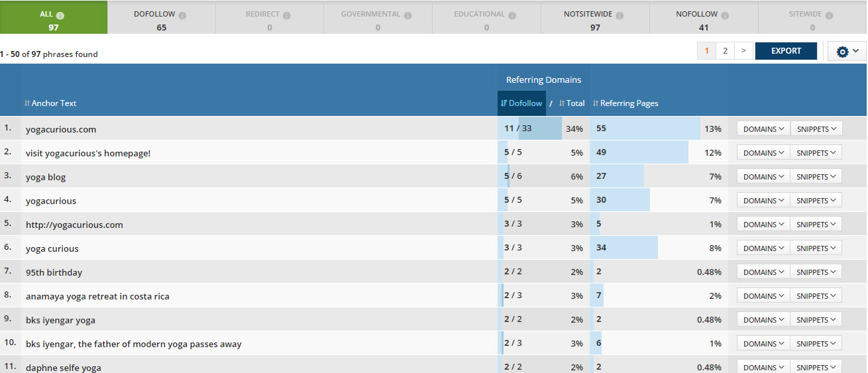This screenshot has width=868, height=373.
Task: Switch to the NOTSITEWIDE 97 tab
Action: point(595,17)
